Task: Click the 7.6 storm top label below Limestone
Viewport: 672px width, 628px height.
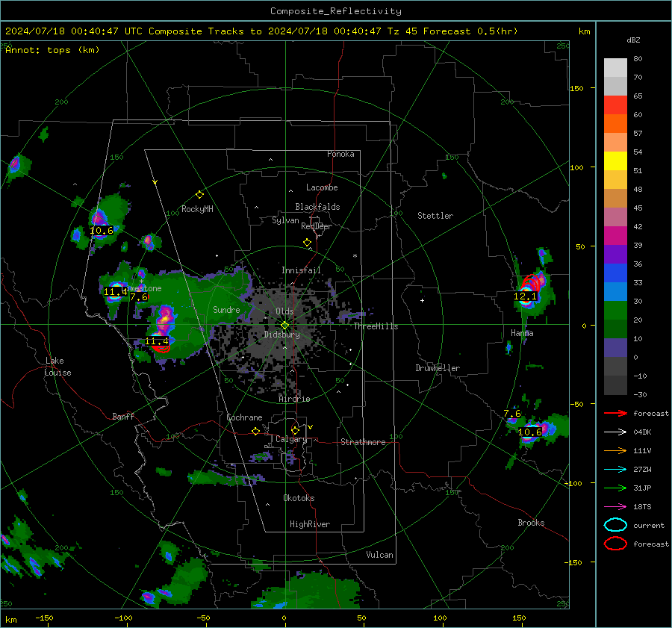Action: click(x=138, y=297)
